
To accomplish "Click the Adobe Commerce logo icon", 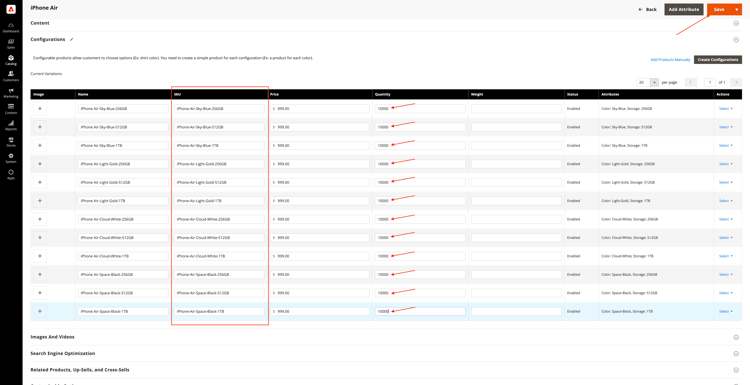I will tap(11, 9).
